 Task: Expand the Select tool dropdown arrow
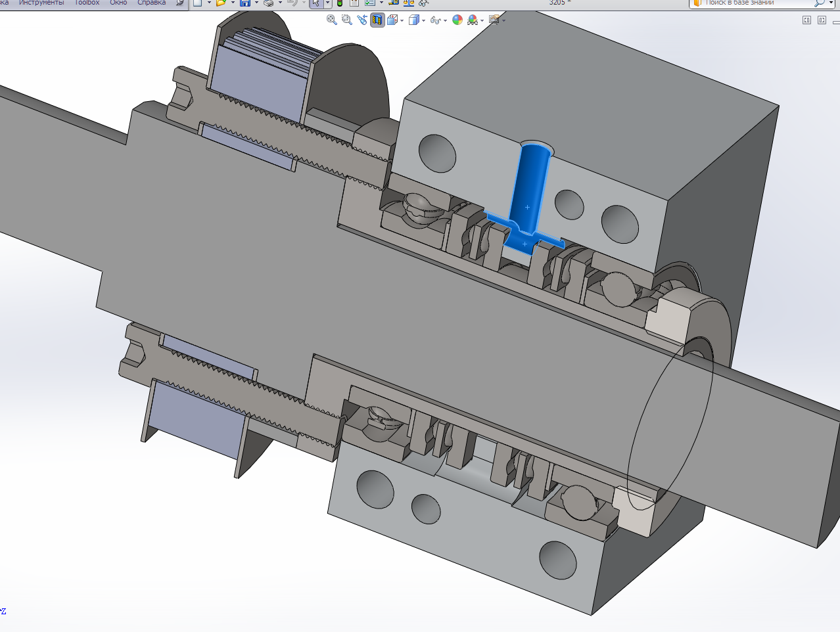point(327,3)
